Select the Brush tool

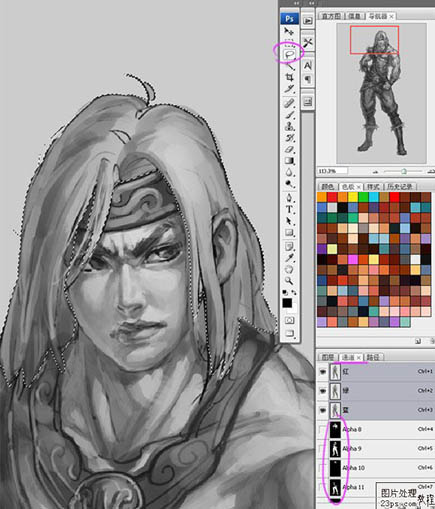tap(290, 115)
